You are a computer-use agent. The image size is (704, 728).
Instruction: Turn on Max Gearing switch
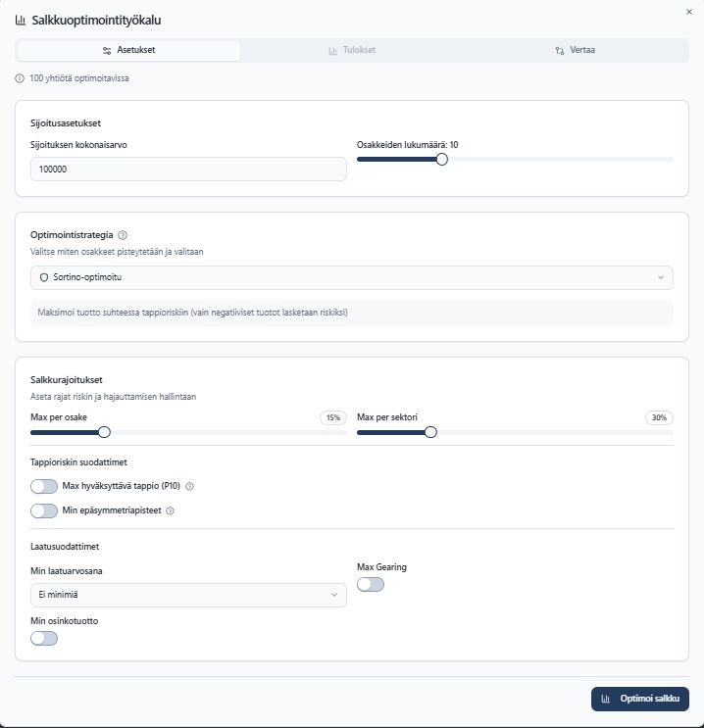coord(371,585)
